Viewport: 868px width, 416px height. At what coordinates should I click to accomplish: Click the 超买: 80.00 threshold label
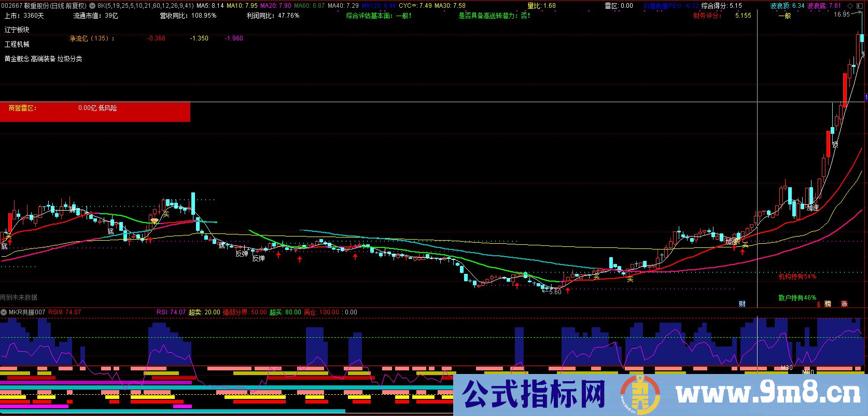pyautogui.click(x=285, y=312)
